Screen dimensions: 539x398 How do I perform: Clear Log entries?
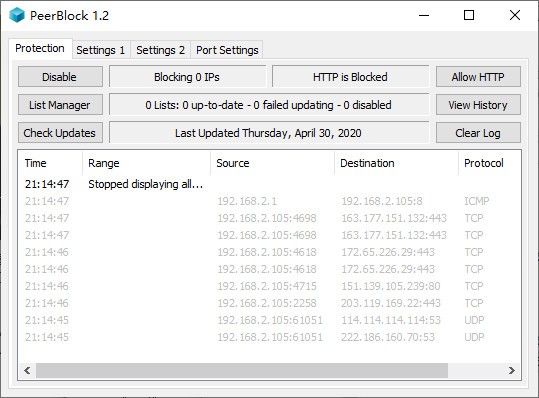coord(478,133)
